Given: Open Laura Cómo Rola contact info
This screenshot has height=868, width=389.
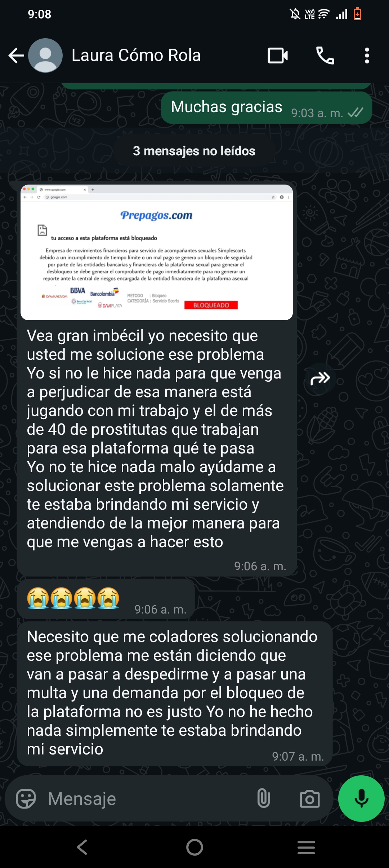Looking at the screenshot, I should tap(136, 56).
